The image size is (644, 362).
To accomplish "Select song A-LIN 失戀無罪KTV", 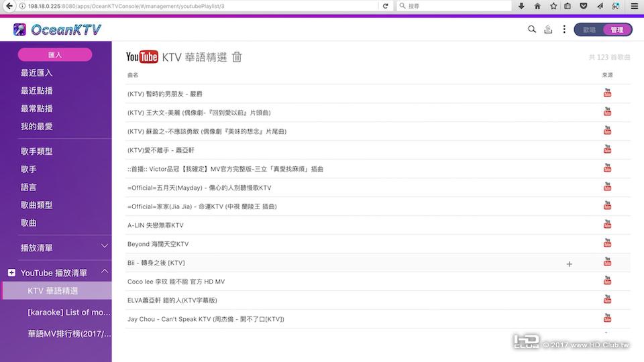I will (155, 225).
